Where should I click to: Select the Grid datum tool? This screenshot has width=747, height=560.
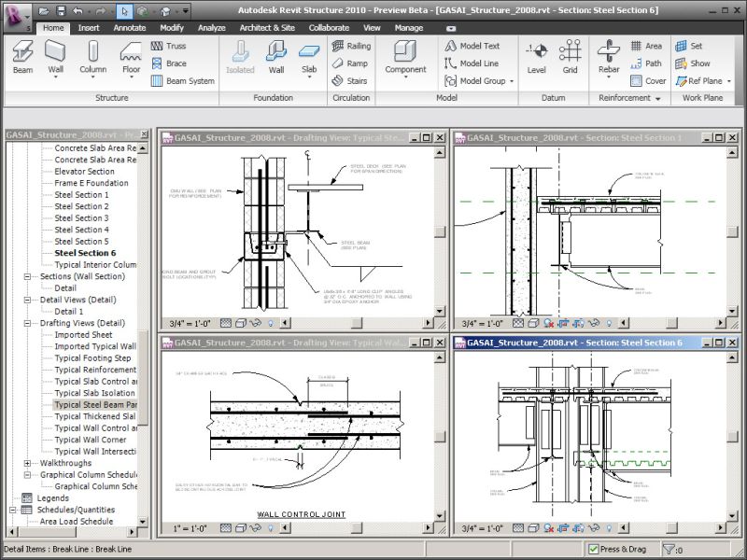point(570,57)
